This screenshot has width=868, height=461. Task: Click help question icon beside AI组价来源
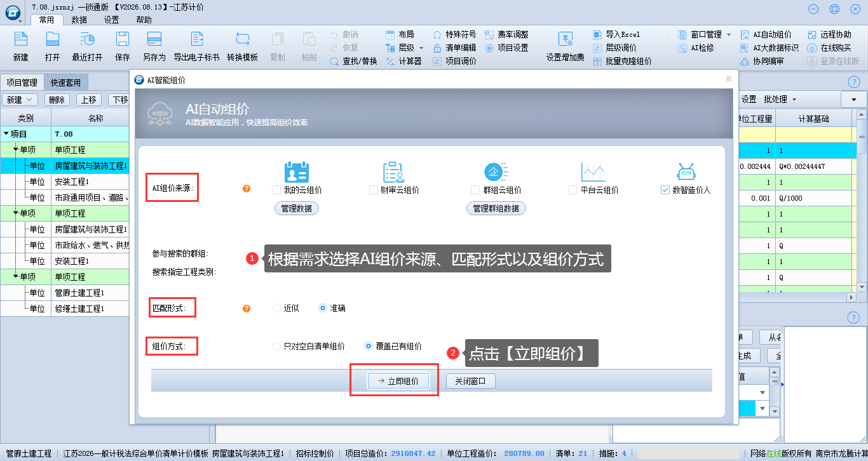point(247,189)
